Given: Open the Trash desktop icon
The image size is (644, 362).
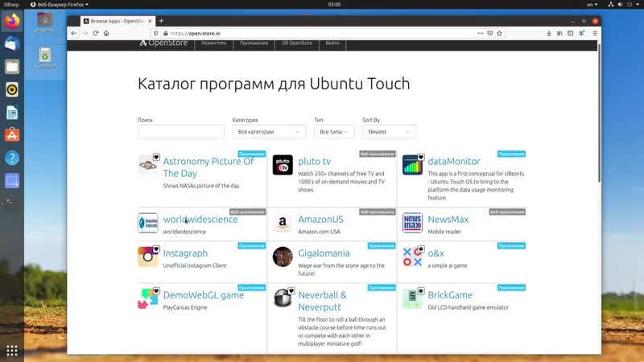Looking at the screenshot, I should click(x=45, y=58).
